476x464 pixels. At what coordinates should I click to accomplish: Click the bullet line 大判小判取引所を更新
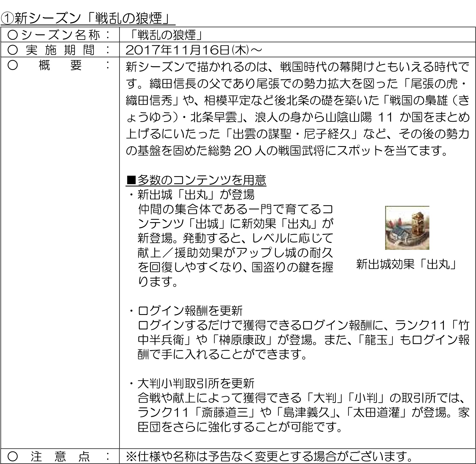(x=196, y=384)
